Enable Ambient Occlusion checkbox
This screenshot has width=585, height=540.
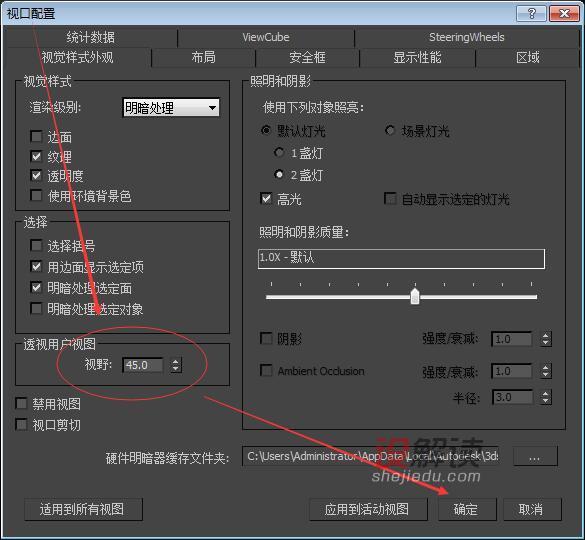266,371
